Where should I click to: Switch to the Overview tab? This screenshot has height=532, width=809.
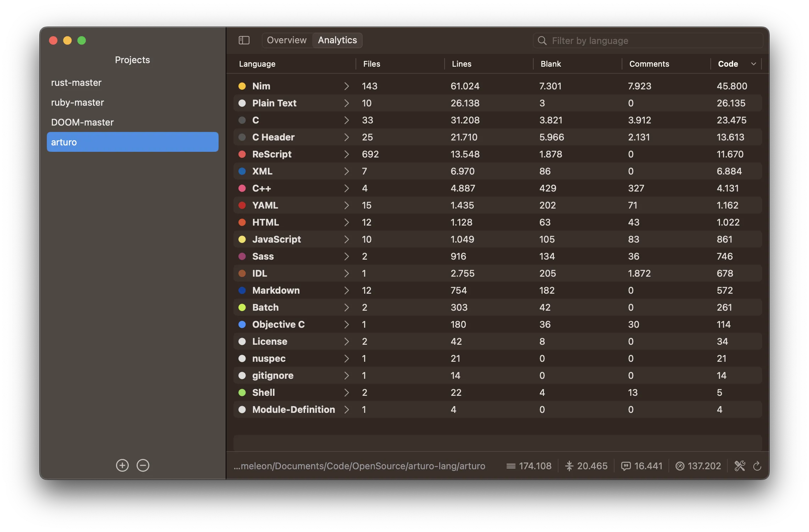point(287,40)
